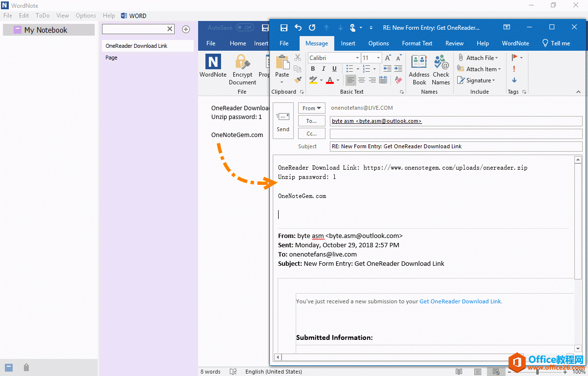Set Align Right paragraph alignment

(372, 80)
